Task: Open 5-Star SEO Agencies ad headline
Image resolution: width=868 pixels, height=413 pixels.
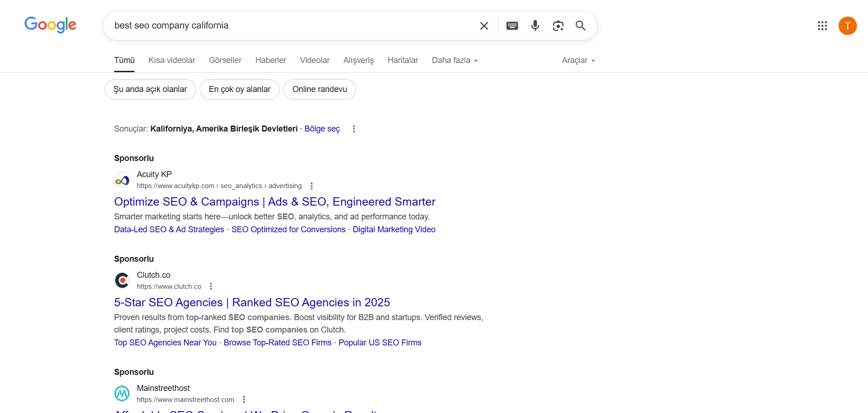Action: pyautogui.click(x=252, y=303)
